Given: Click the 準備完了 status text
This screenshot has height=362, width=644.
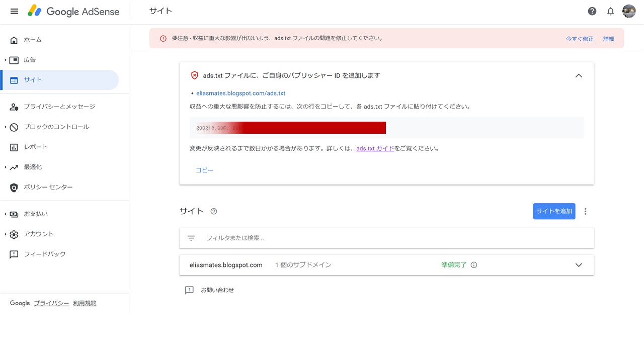Looking at the screenshot, I should click(454, 265).
